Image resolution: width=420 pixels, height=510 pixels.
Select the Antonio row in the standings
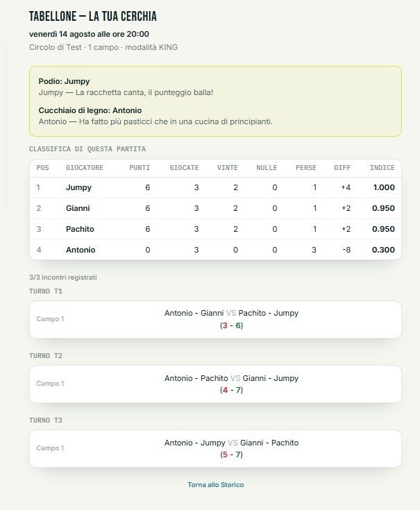click(x=215, y=250)
